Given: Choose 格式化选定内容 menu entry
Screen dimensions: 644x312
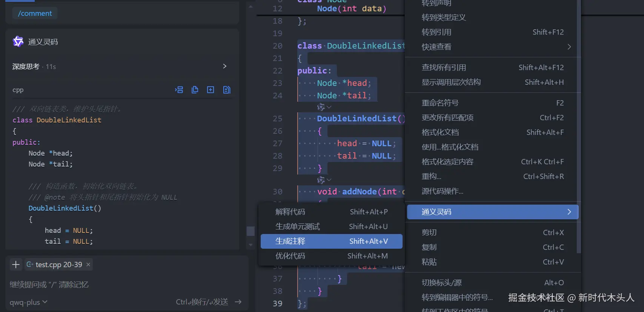Looking at the screenshot, I should (493, 162).
